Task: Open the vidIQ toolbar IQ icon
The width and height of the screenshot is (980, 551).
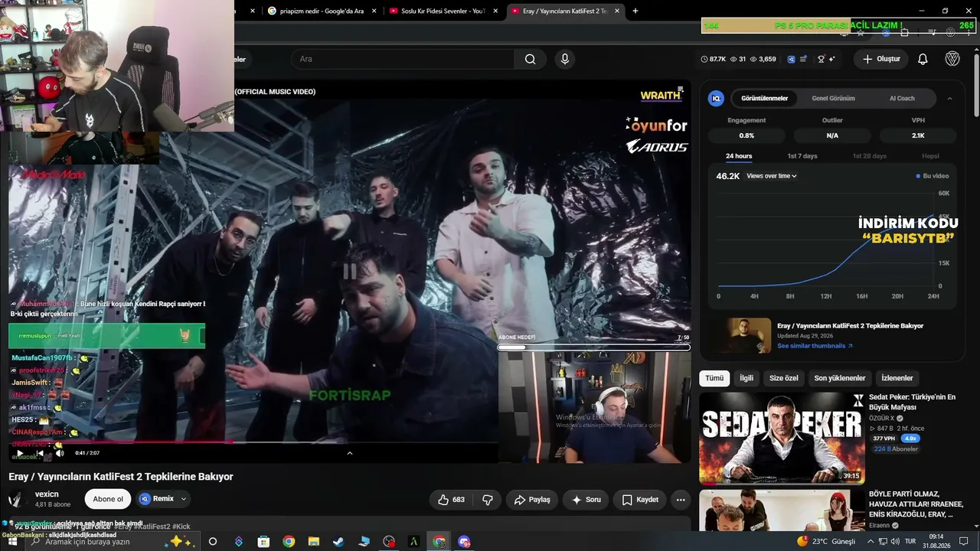Action: [x=792, y=59]
